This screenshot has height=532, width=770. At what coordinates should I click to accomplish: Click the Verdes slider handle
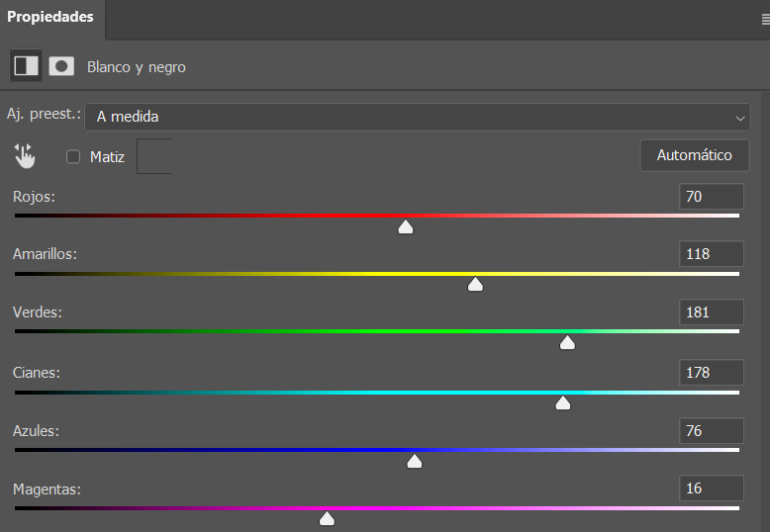pos(567,343)
